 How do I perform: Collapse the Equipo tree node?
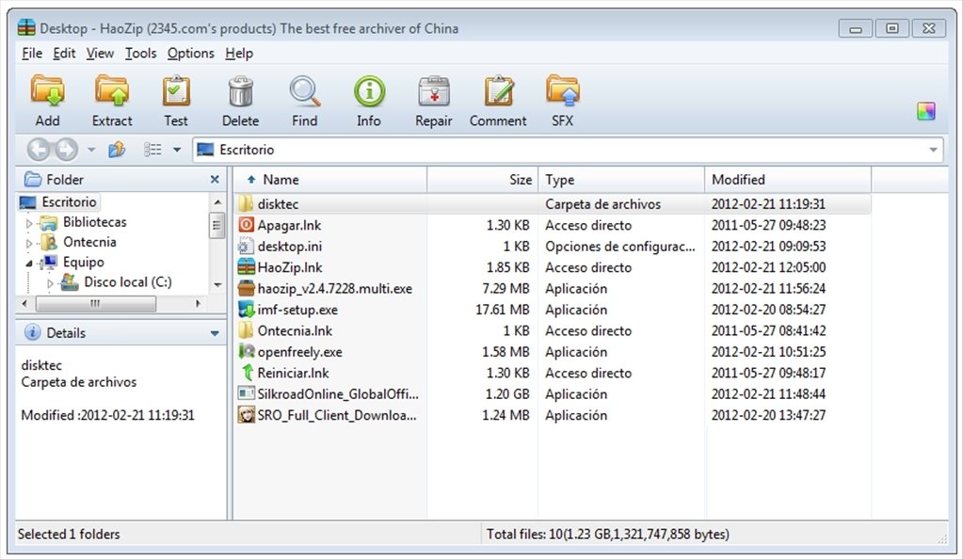pyautogui.click(x=29, y=264)
